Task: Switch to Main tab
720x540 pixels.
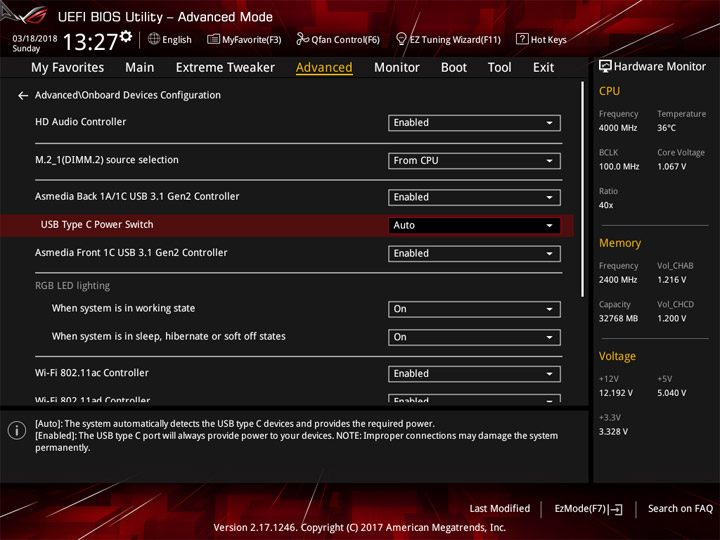Action: click(x=140, y=68)
